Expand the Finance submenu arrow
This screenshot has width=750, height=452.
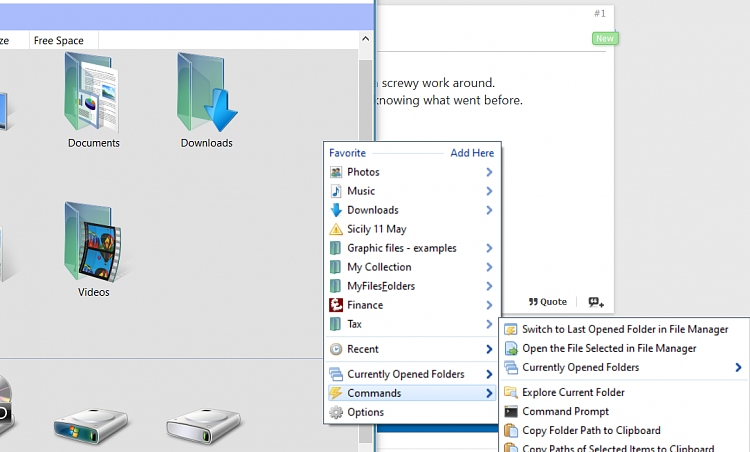point(489,305)
